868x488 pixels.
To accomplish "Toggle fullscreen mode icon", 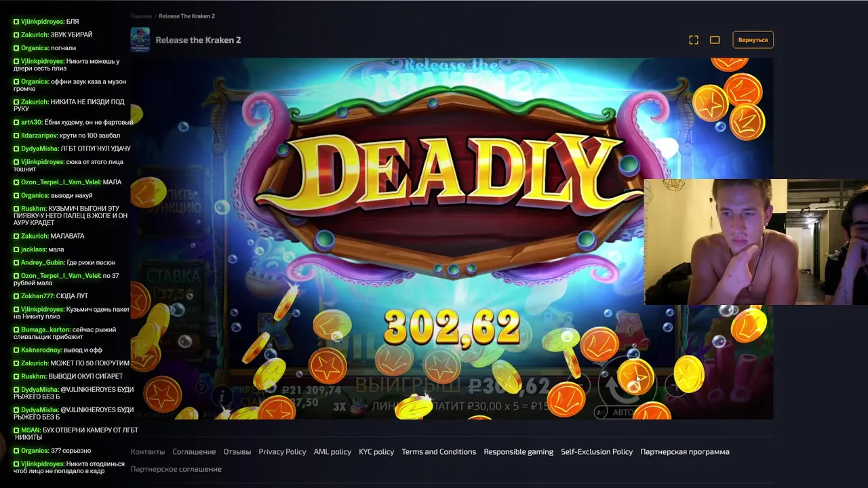I will (x=694, y=40).
